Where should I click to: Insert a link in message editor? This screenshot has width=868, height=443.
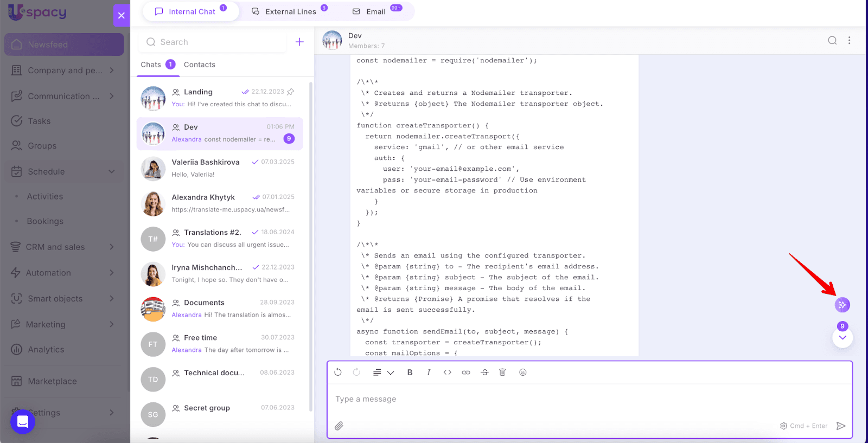click(x=466, y=373)
